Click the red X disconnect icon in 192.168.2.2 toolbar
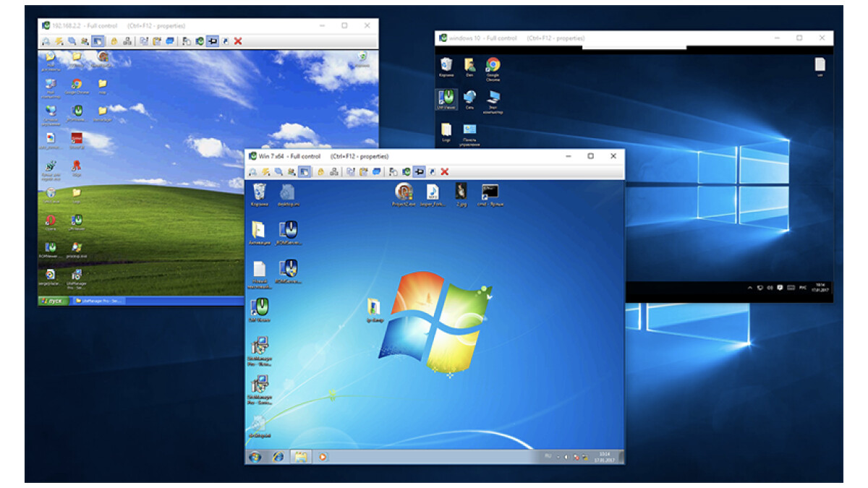 tap(238, 41)
